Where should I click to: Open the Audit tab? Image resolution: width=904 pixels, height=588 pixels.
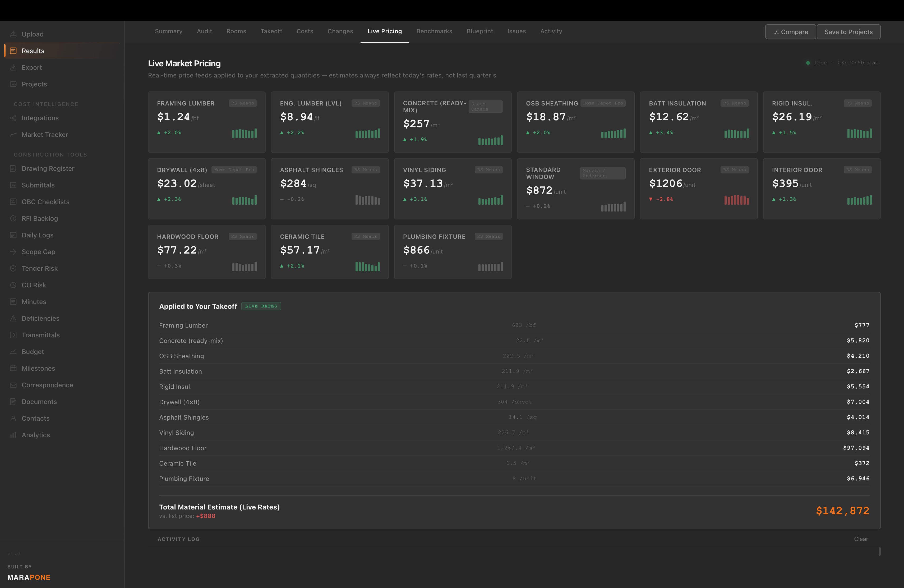tap(204, 31)
